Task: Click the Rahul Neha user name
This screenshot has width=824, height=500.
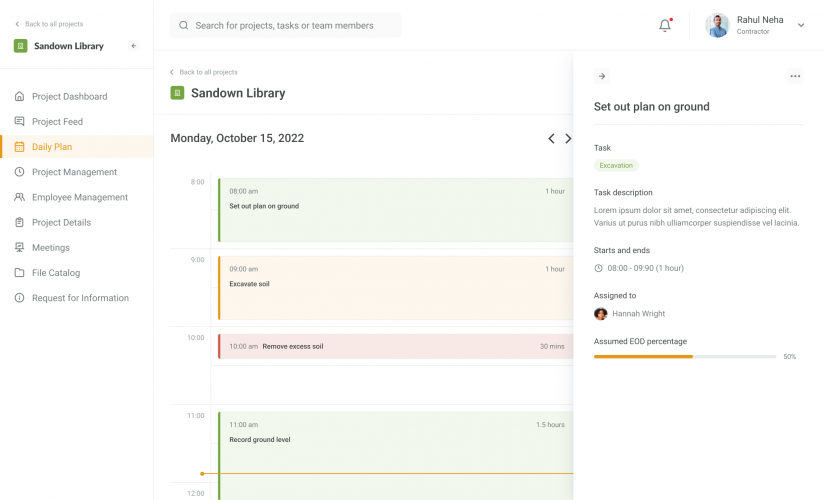Action: pos(760,20)
